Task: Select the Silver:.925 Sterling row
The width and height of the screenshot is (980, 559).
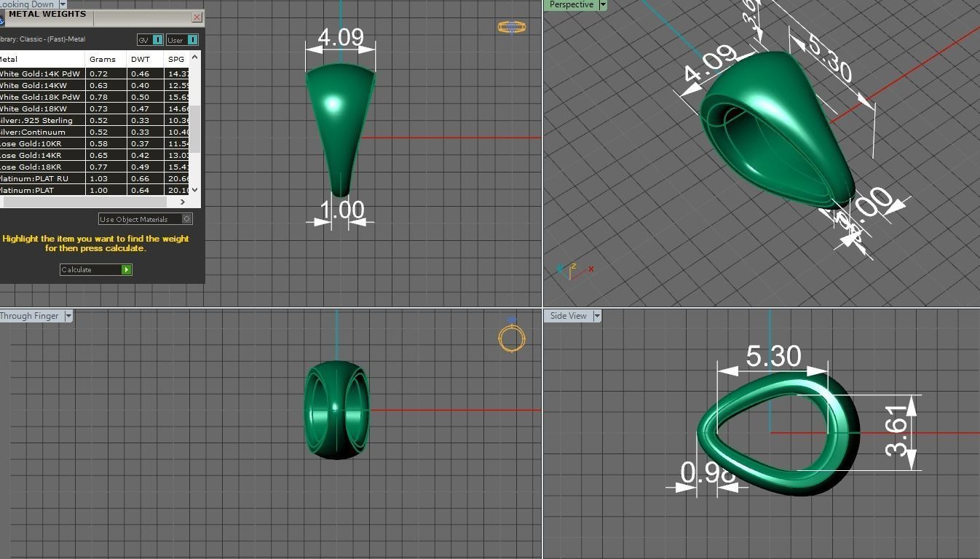Action: click(95, 120)
